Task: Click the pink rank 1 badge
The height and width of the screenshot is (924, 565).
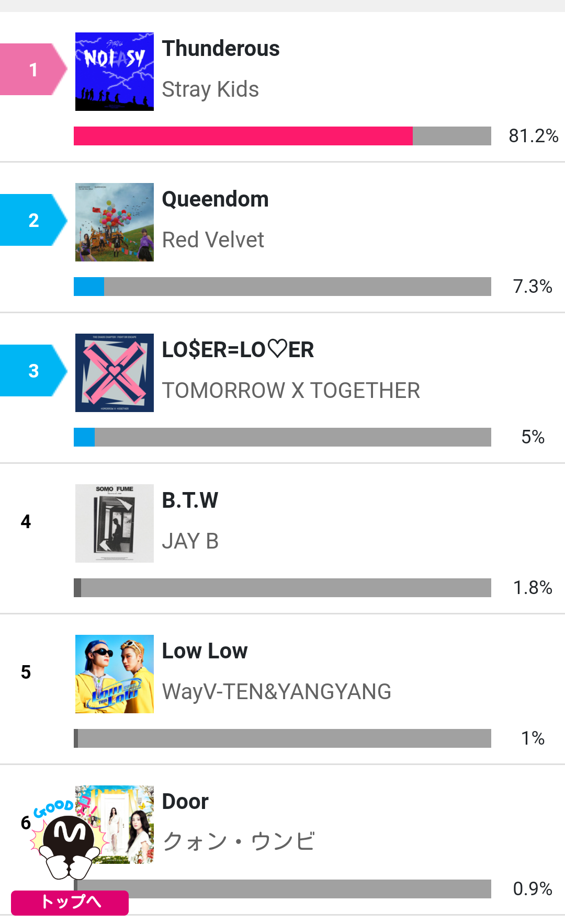Action: click(32, 70)
